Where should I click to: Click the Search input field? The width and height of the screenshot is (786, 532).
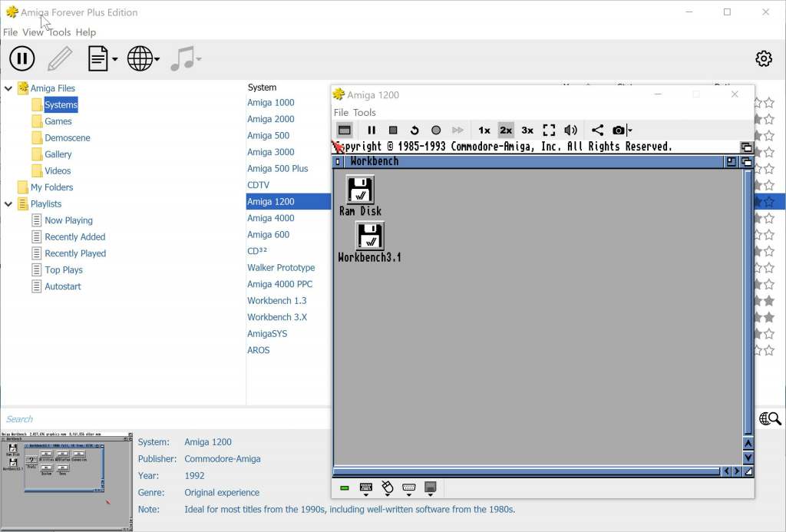click(x=166, y=418)
